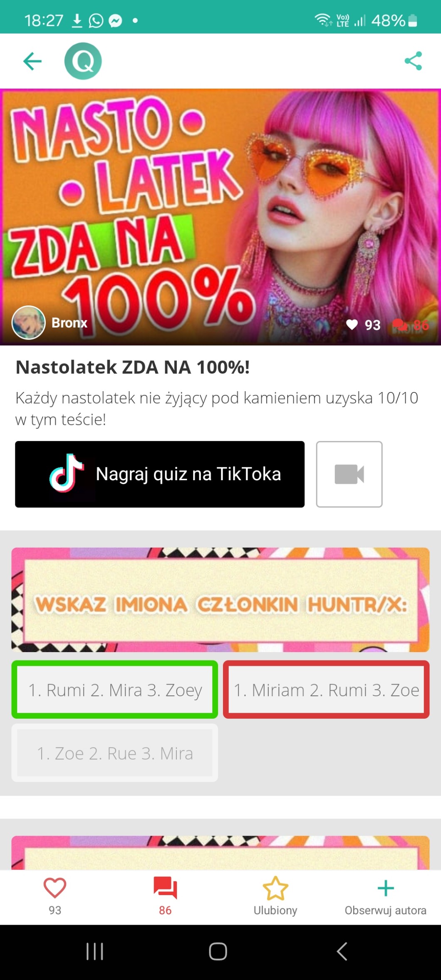
Task: Tap the HUNTR/X question image
Action: point(220,600)
